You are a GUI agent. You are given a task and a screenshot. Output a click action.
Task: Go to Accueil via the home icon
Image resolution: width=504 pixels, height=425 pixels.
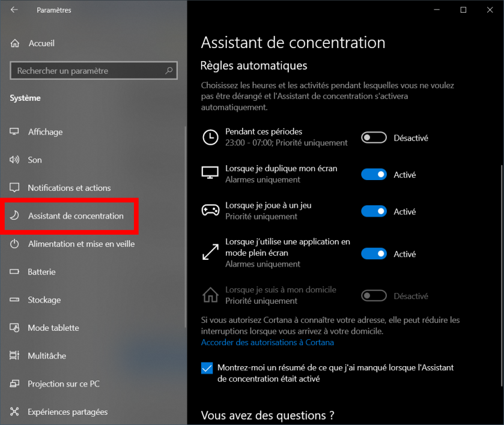[15, 43]
